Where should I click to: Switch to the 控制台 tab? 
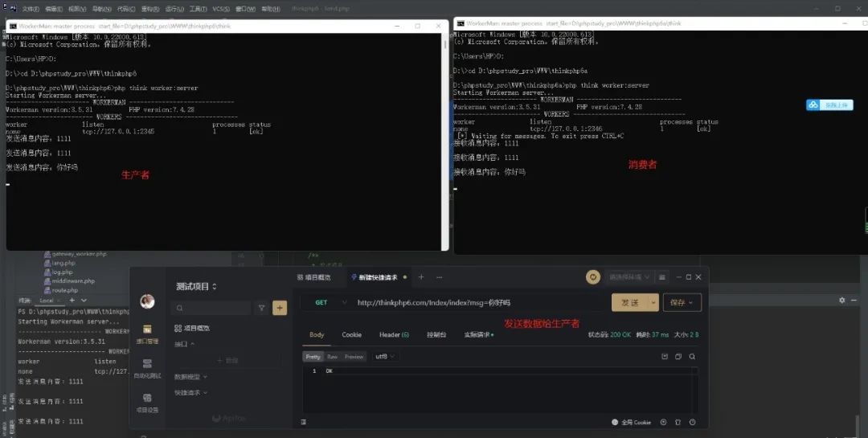[436, 334]
